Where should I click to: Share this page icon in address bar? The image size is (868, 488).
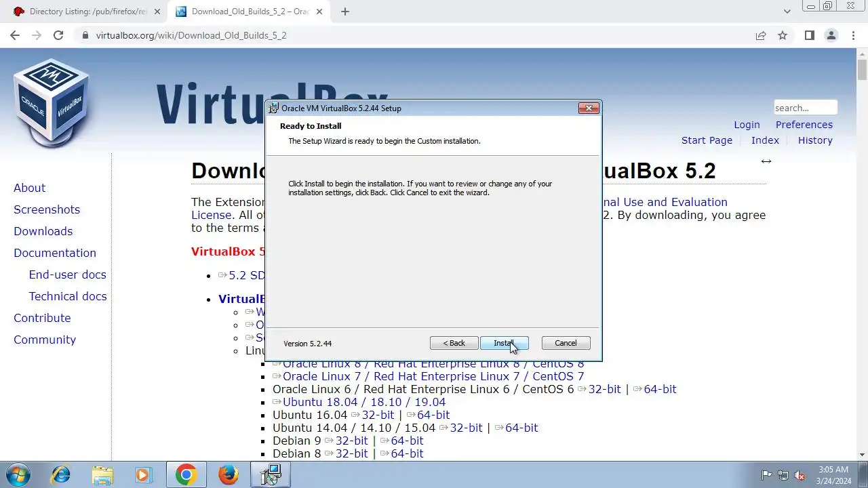761,35
